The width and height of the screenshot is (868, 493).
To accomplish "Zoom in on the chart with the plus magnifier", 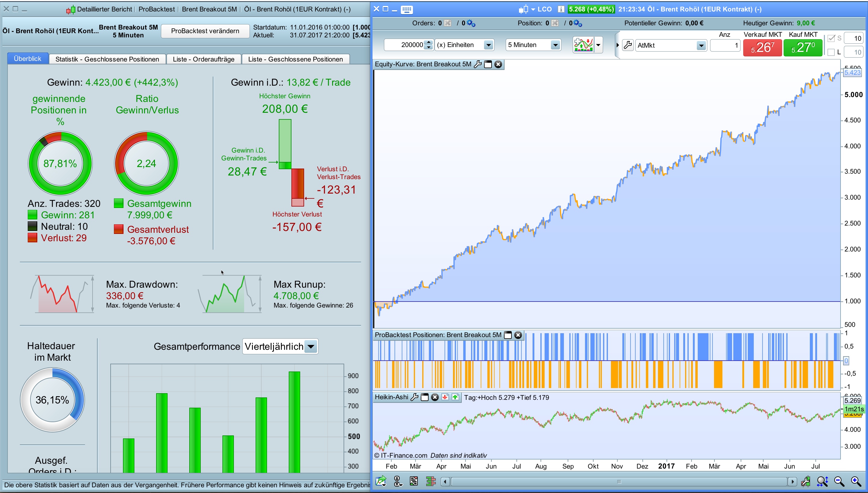I will 855,481.
